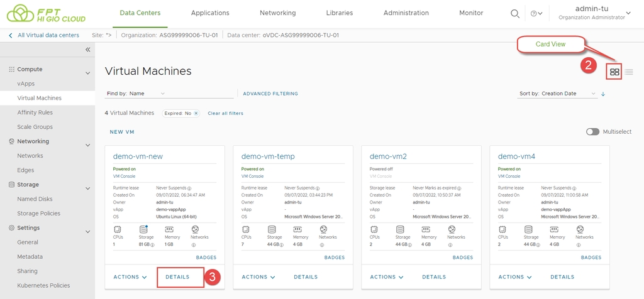Image resolution: width=644 pixels, height=299 pixels.
Task: Open the help question mark menu
Action: [x=535, y=13]
